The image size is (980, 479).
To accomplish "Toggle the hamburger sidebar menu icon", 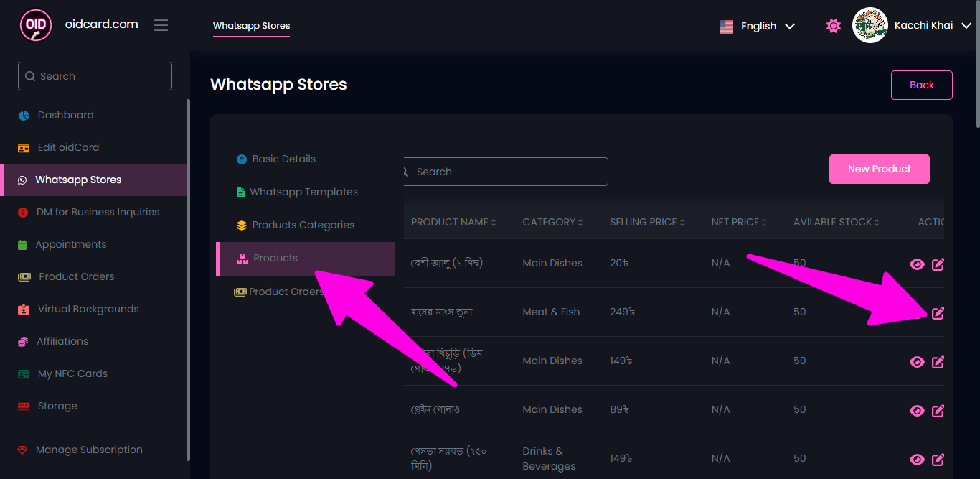I will (161, 25).
